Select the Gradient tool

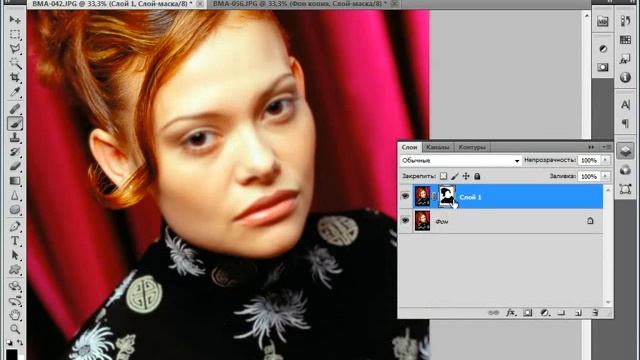[15, 181]
